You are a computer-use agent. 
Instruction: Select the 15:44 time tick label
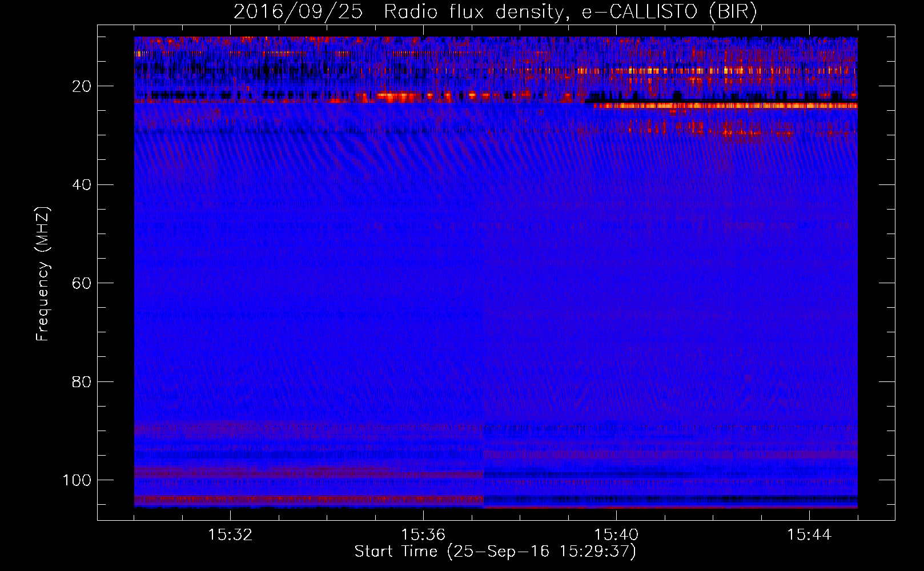coord(809,535)
